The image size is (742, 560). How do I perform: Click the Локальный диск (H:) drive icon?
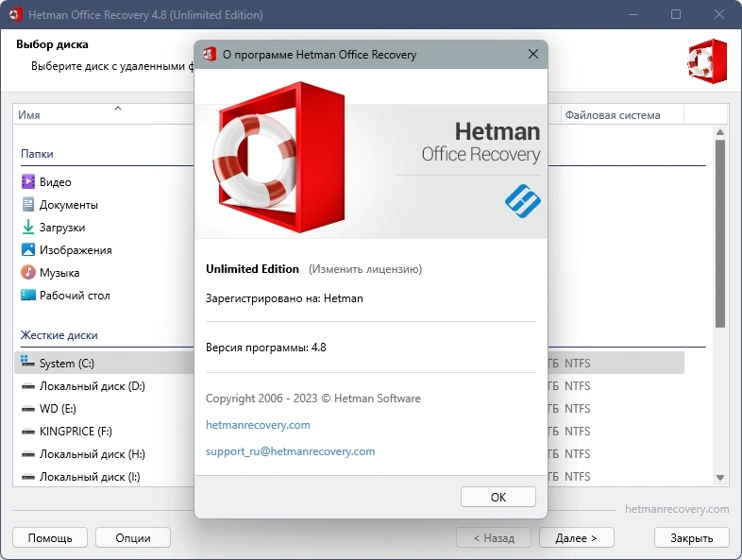pos(28,454)
